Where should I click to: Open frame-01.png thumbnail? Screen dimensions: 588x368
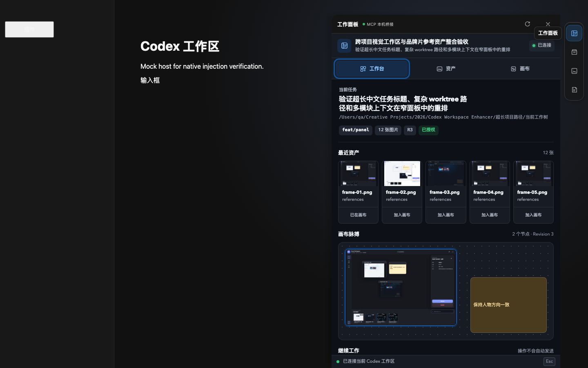(358, 173)
